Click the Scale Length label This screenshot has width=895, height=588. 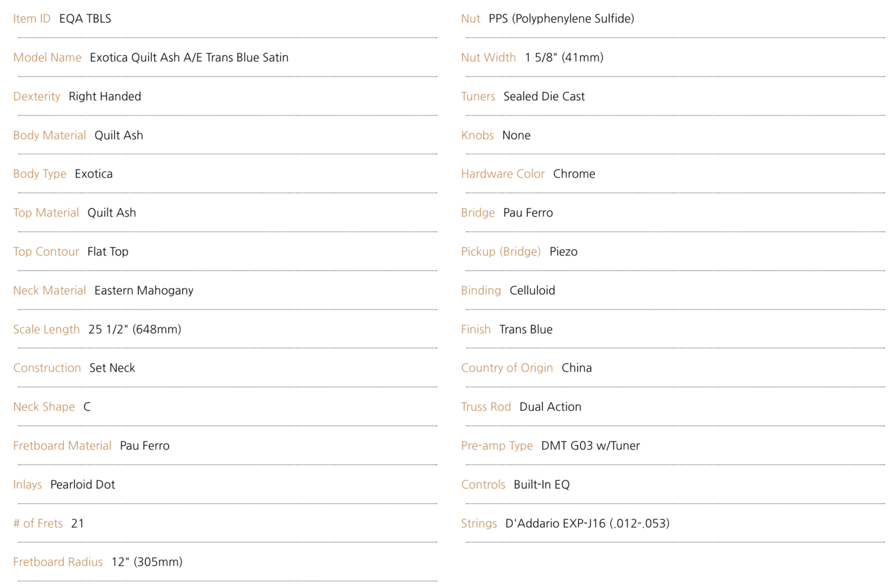click(x=47, y=329)
